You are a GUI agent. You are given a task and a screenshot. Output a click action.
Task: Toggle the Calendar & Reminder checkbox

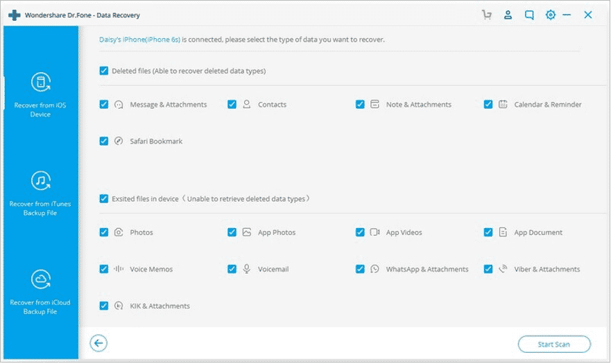488,105
